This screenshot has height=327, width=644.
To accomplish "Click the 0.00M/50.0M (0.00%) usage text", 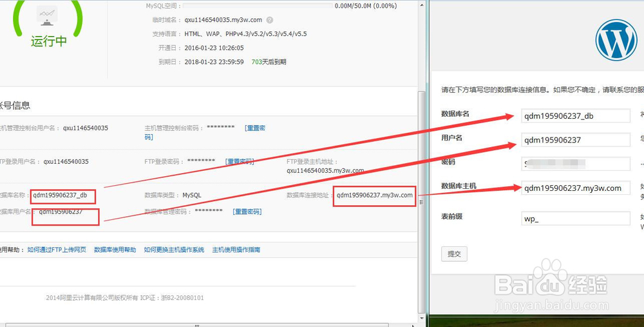I will [x=366, y=6].
